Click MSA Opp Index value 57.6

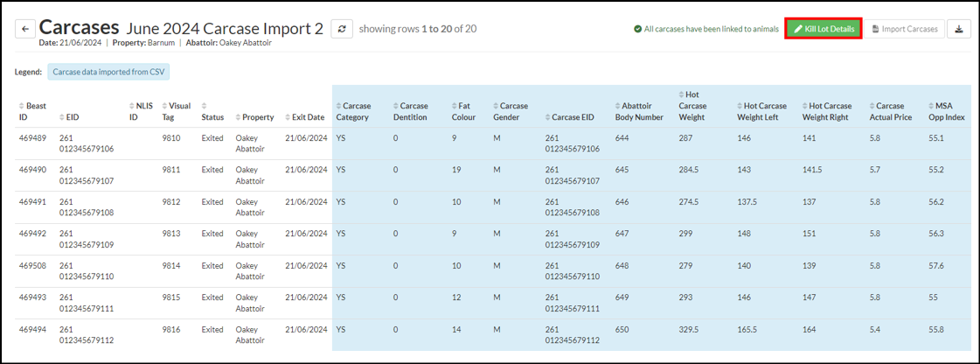[x=936, y=265]
